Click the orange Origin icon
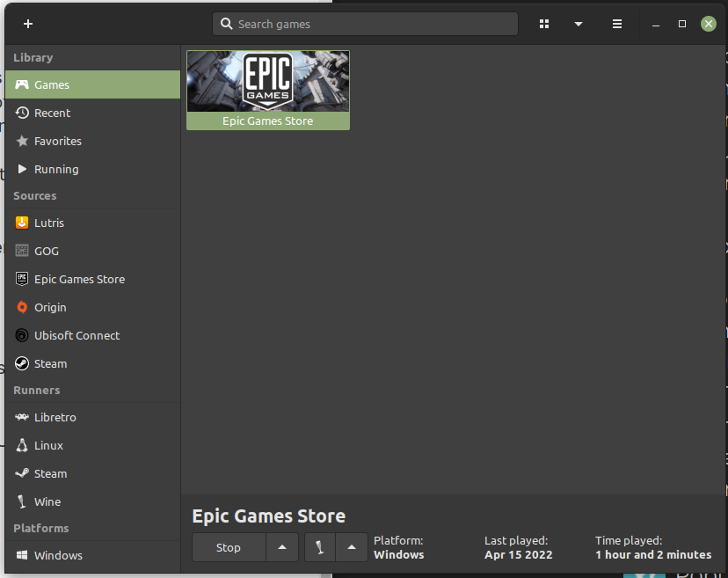Image resolution: width=728 pixels, height=578 pixels. [x=22, y=307]
